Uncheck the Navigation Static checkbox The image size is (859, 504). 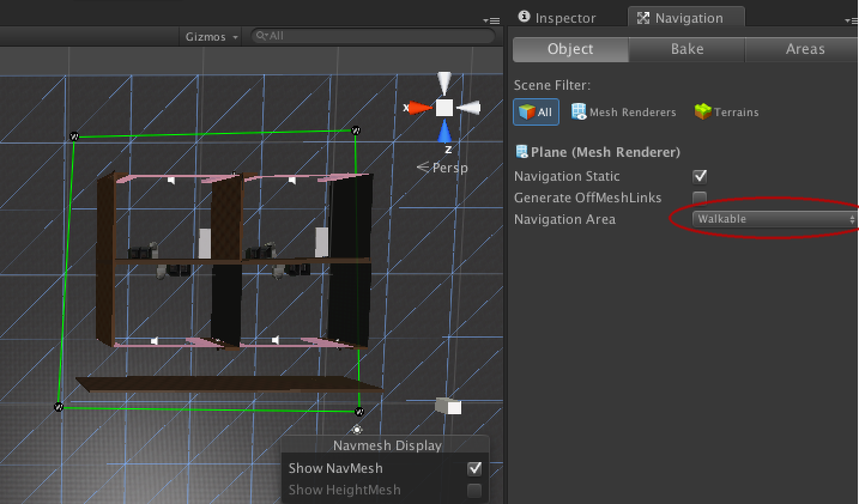[x=699, y=176]
